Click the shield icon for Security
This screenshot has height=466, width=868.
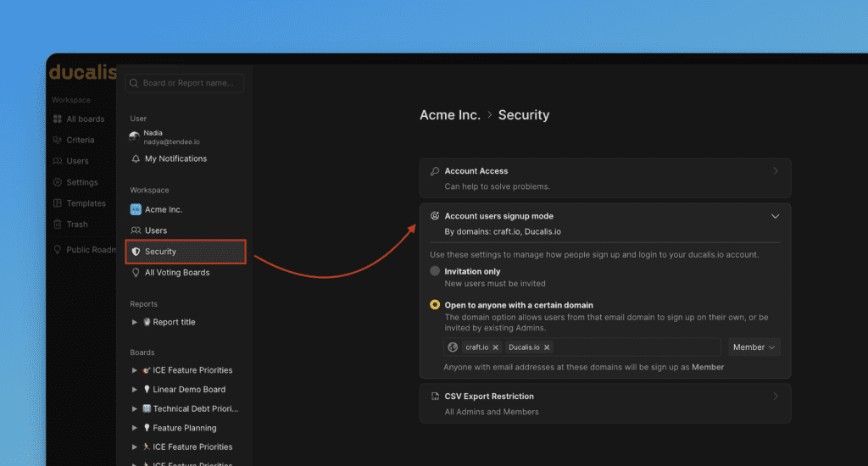click(x=136, y=252)
